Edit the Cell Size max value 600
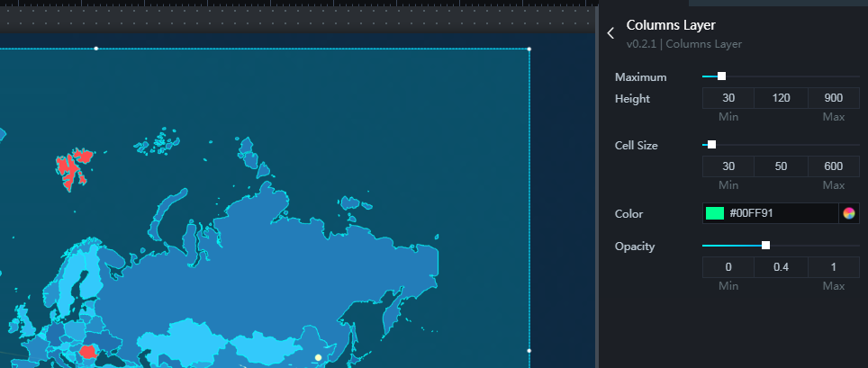The image size is (868, 368). (x=833, y=166)
